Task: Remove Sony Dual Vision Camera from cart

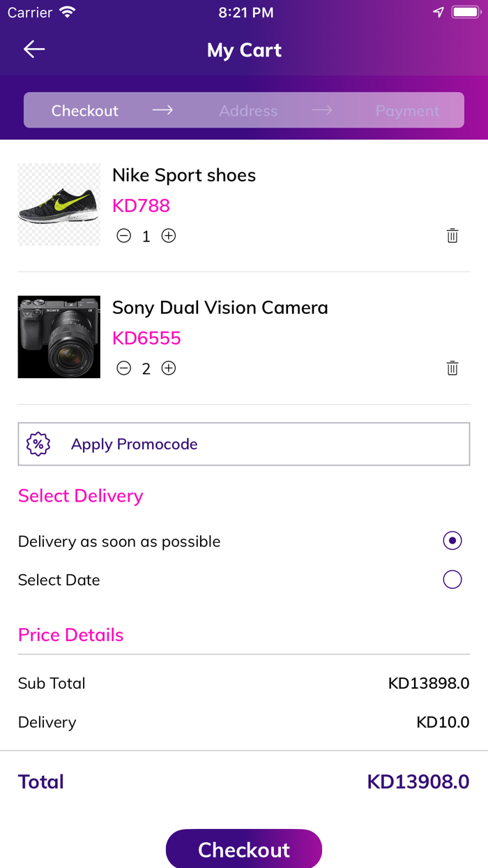Action: (452, 368)
